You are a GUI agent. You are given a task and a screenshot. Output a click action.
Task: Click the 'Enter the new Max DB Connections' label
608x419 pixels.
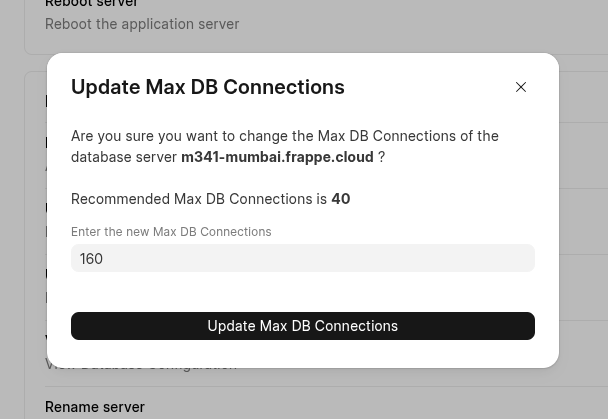coord(171,232)
